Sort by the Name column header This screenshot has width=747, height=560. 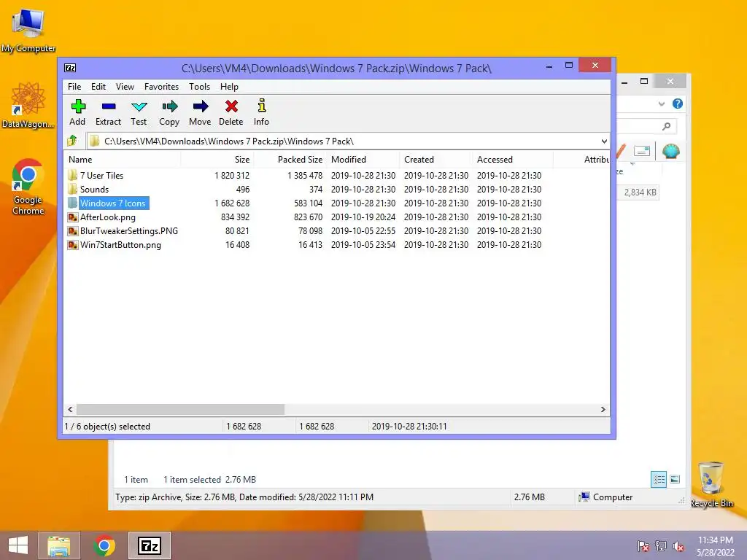[122, 160]
